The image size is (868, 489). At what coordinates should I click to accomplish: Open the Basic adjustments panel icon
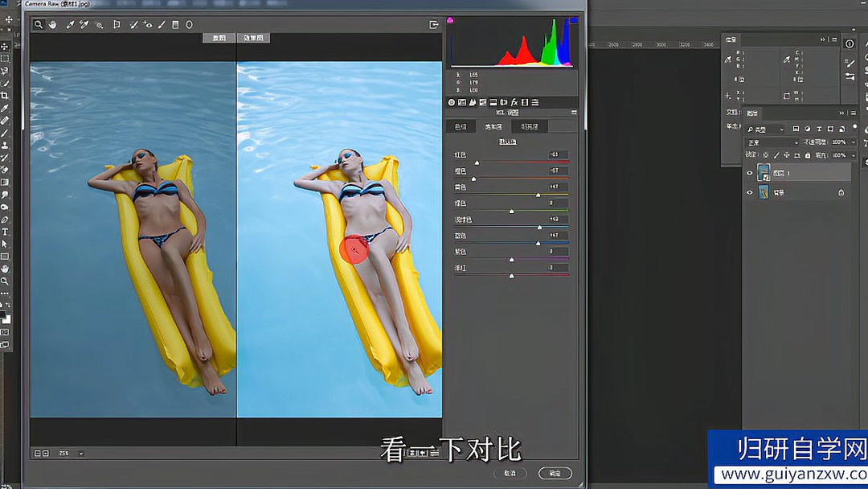pyautogui.click(x=451, y=102)
